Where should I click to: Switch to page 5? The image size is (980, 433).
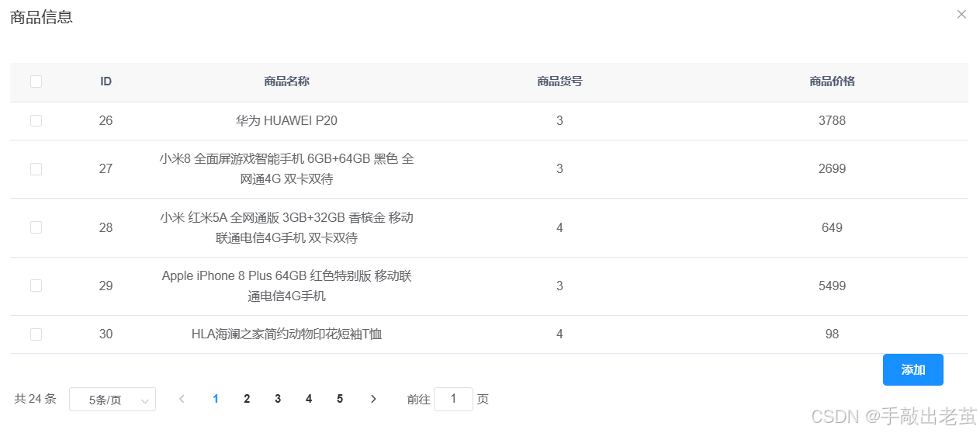click(x=340, y=399)
